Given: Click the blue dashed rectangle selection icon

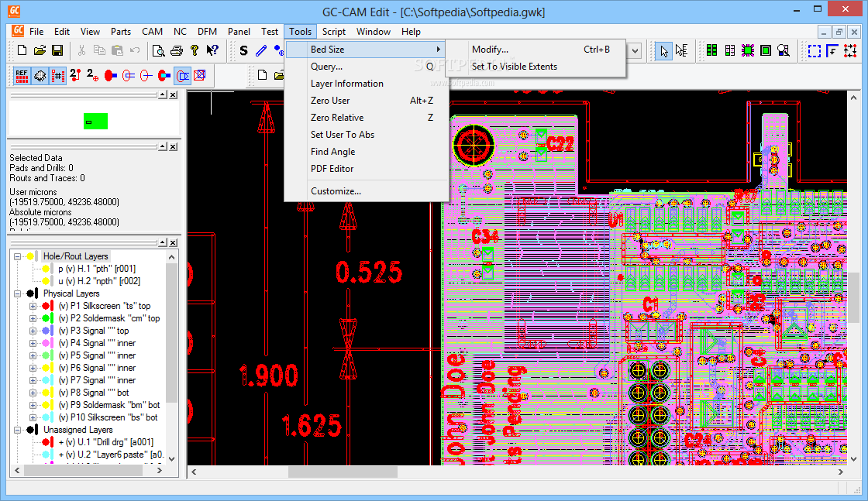Looking at the screenshot, I should point(815,51).
